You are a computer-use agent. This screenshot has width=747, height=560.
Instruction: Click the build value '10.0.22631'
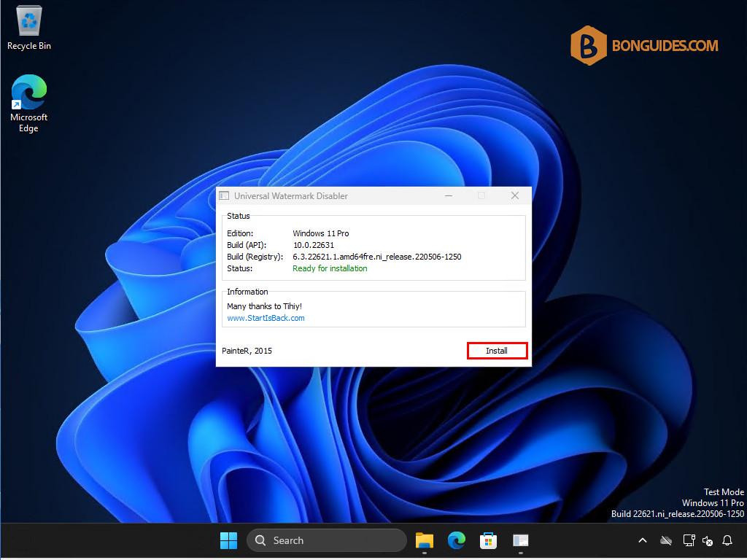[x=314, y=245]
